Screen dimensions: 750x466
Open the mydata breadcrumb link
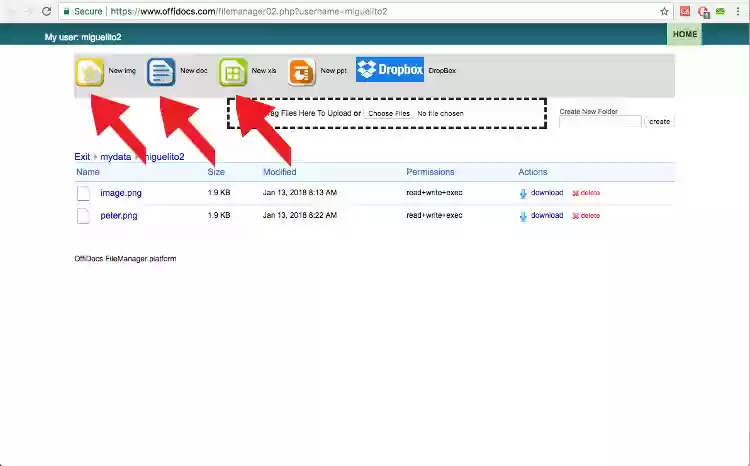click(x=115, y=156)
